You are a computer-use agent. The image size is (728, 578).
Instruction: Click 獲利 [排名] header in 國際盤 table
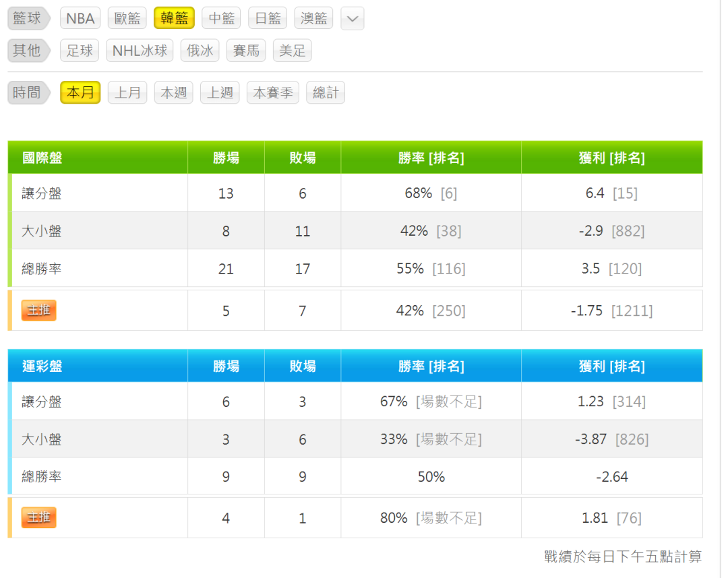click(612, 158)
